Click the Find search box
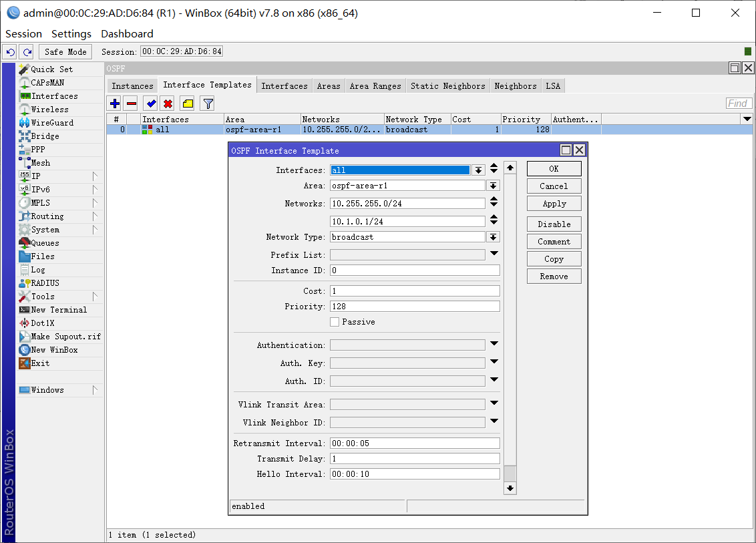The height and width of the screenshot is (543, 756). 738,104
